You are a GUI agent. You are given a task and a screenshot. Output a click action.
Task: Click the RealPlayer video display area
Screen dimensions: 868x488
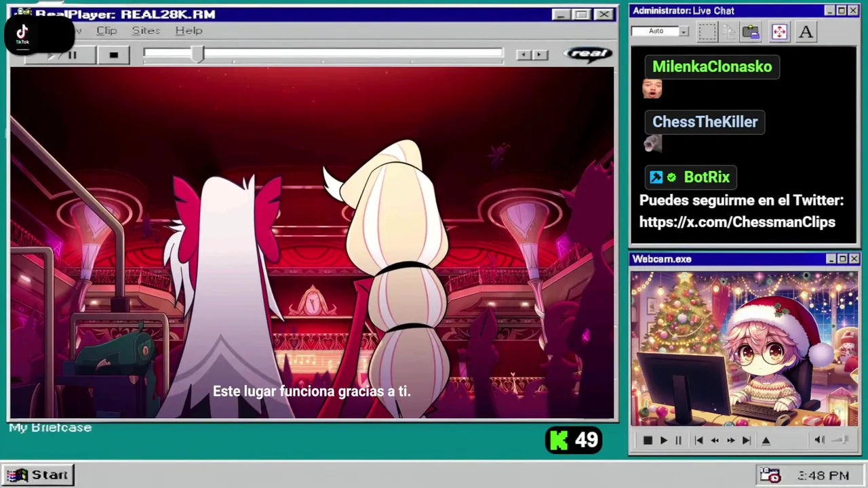[312, 243]
